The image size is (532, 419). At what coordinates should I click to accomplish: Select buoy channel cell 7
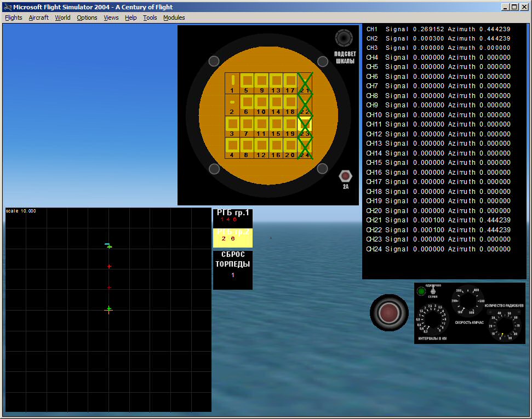[x=247, y=126]
